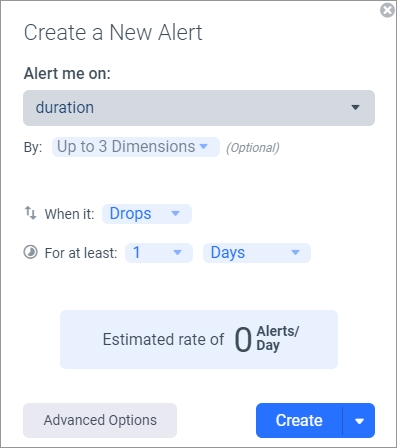Click the (Optional) hint text

(253, 148)
